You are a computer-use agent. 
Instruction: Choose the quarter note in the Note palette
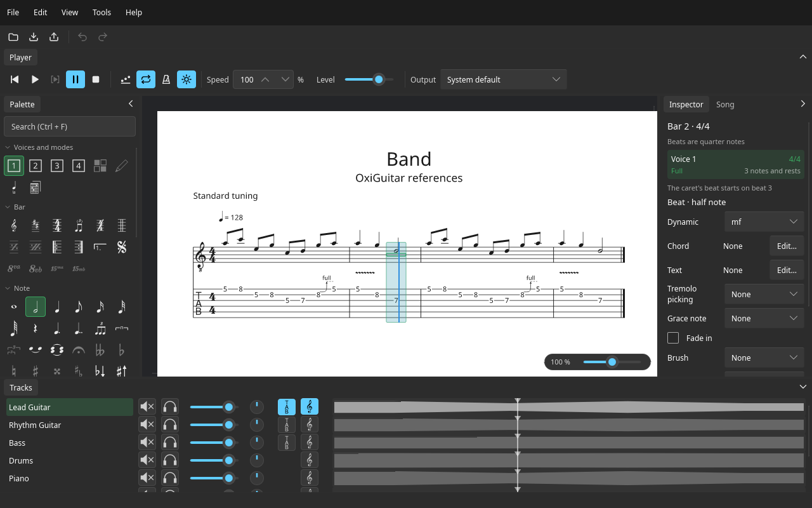point(57,307)
